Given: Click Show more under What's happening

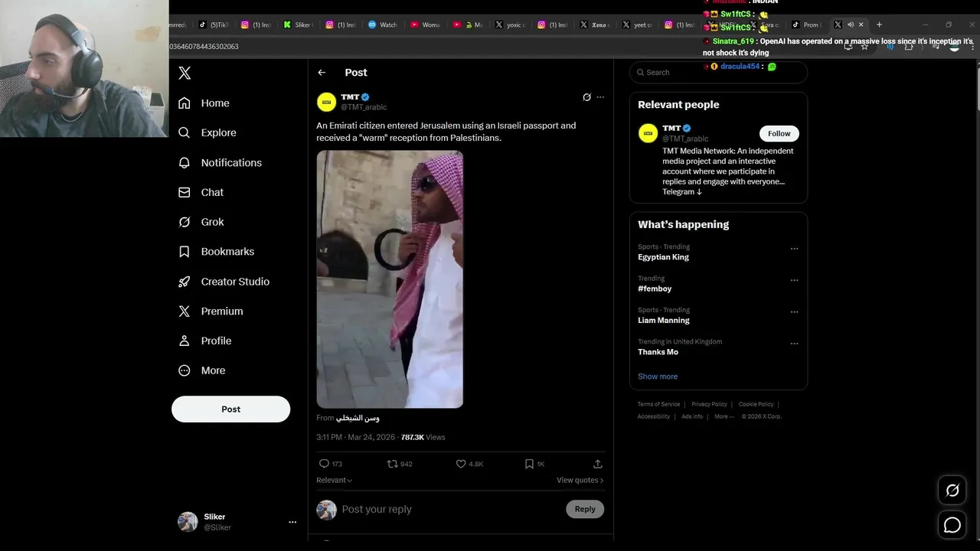Looking at the screenshot, I should point(658,377).
